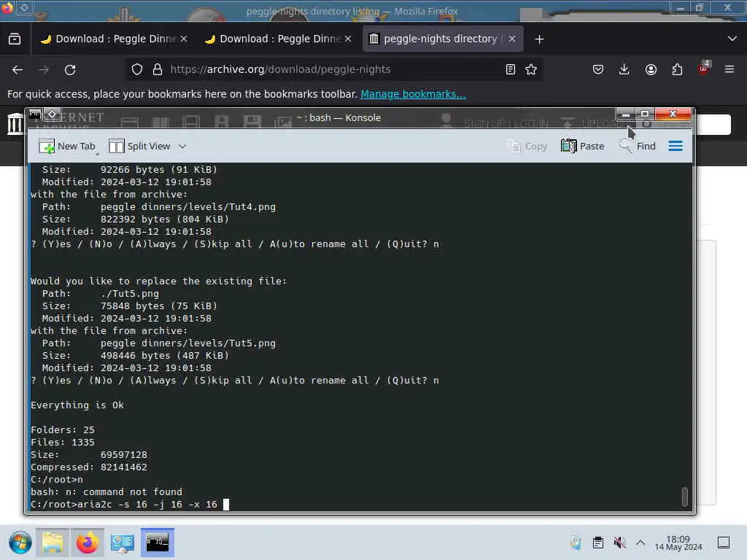Image resolution: width=747 pixels, height=560 pixels.
Task: Open Find in Konsole toolbar
Action: 637,146
